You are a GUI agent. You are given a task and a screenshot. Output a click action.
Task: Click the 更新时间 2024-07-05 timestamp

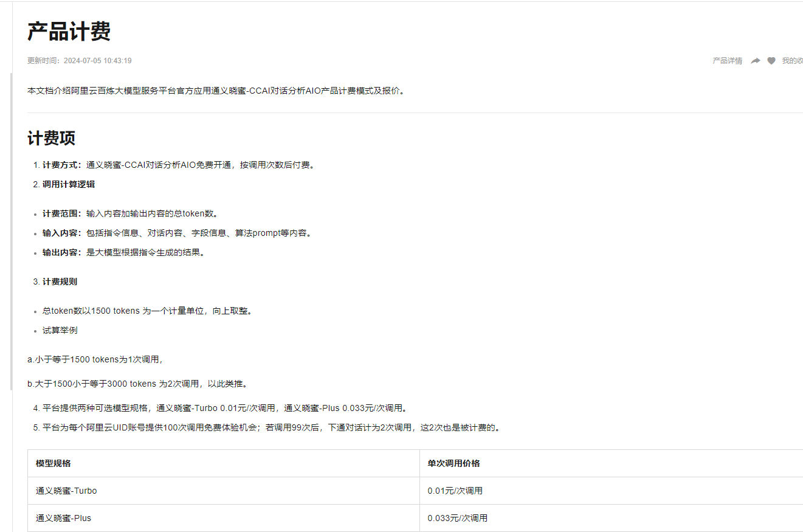tap(80, 61)
